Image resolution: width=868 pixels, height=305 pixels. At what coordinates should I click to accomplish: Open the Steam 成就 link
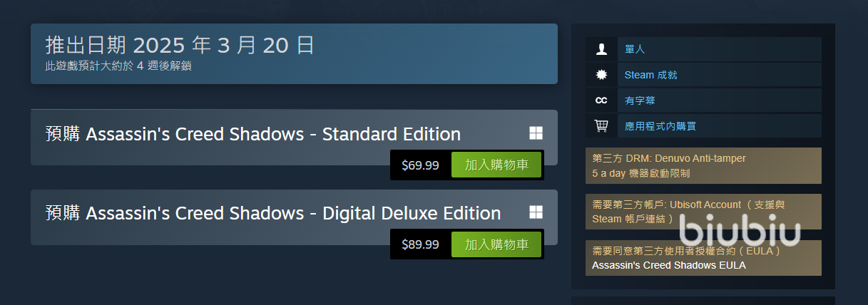[650, 75]
